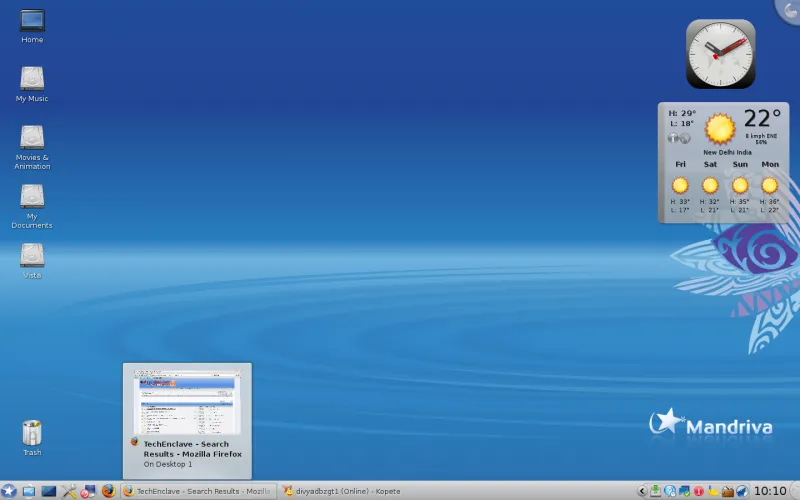Screen dimensions: 800x500
Task: Click the tools configuration icon in panel
Action: point(69,491)
